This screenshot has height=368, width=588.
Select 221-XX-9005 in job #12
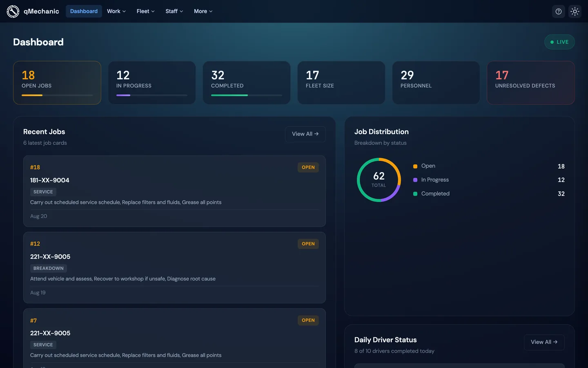click(x=50, y=257)
